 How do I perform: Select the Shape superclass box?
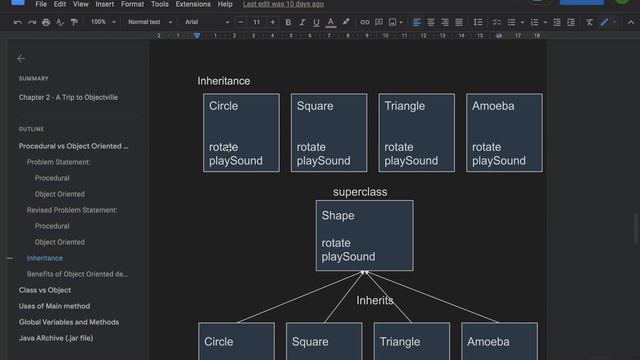pyautogui.click(x=364, y=236)
